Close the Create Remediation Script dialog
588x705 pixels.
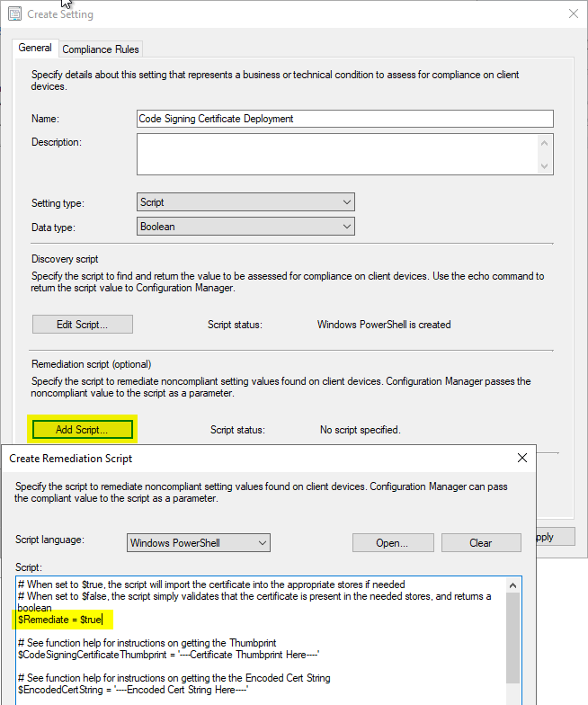(521, 458)
